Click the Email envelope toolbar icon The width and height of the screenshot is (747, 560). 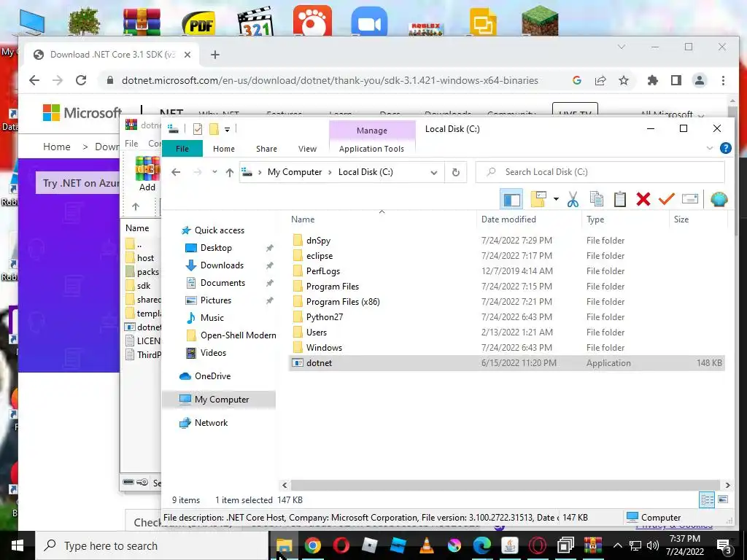click(x=690, y=199)
